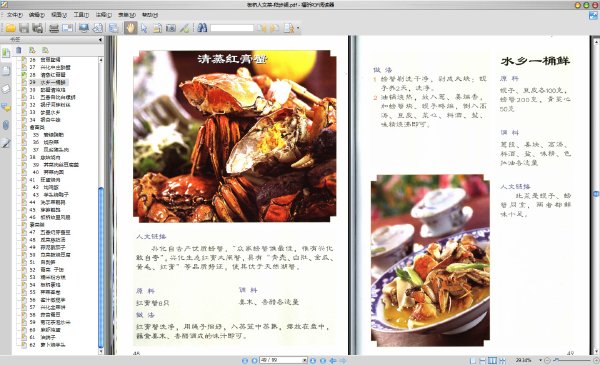Open the 视图(V) View menu
Screen dimensions: 600x365
click(x=59, y=15)
